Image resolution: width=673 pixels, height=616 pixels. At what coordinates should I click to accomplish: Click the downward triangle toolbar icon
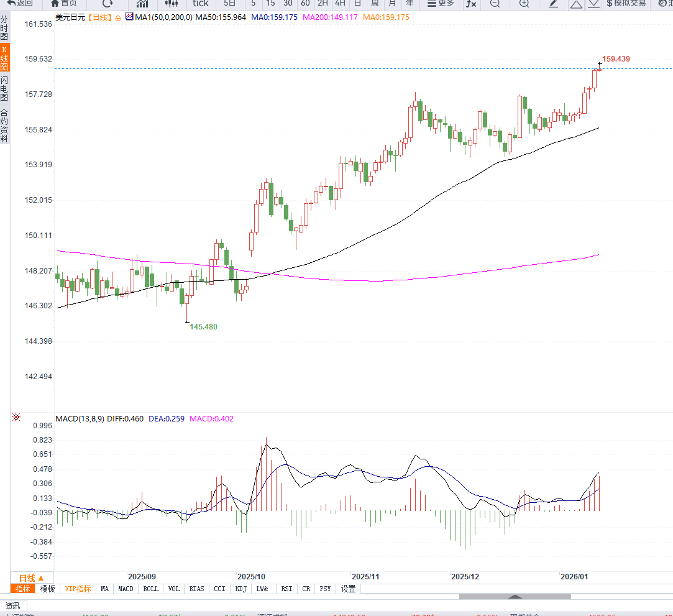pos(593,4)
